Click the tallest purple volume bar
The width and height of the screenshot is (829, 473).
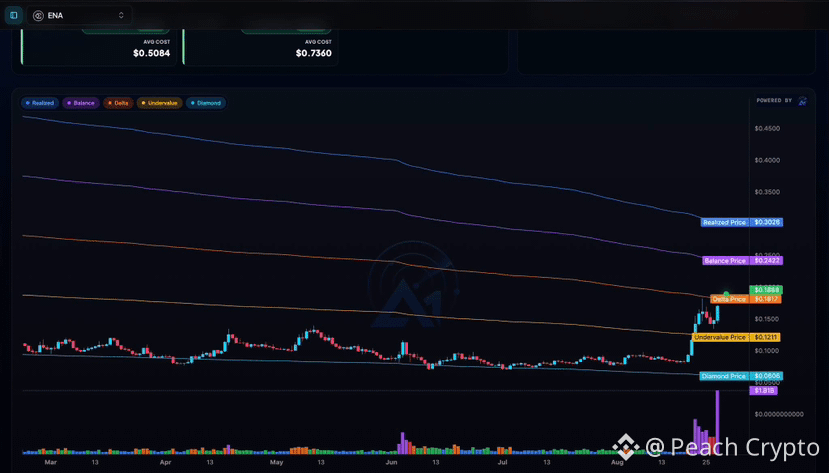pos(717,422)
